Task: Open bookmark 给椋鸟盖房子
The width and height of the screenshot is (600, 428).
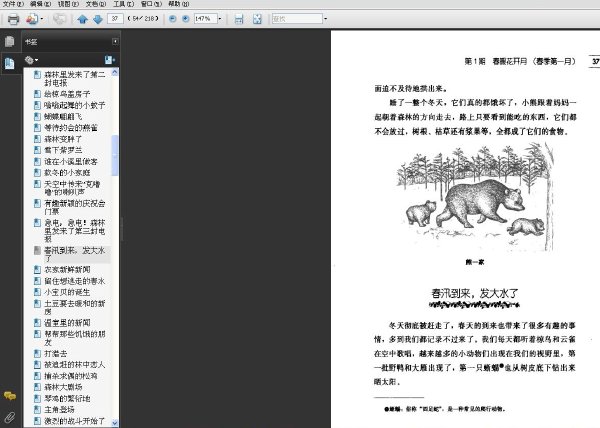Action: coord(67,94)
